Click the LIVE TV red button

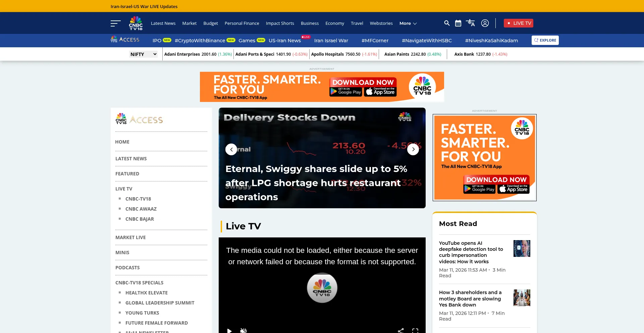[519, 23]
